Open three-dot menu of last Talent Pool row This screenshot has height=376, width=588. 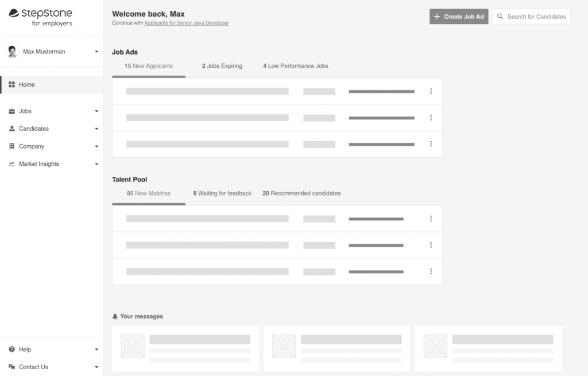click(x=431, y=272)
